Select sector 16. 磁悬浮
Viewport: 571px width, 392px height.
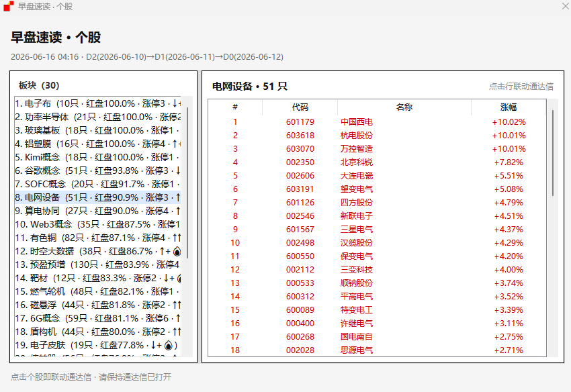(x=97, y=305)
